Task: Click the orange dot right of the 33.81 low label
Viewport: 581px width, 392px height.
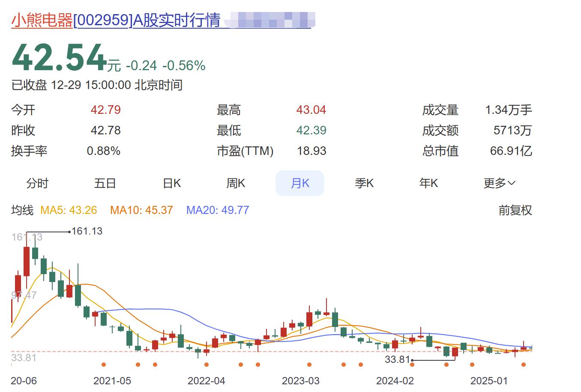Action: pos(412,365)
